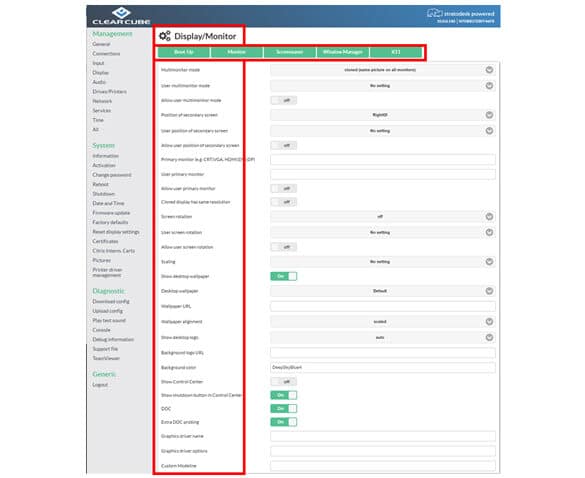Select the X11 tab
Screen dimensions: 585x478
point(396,52)
